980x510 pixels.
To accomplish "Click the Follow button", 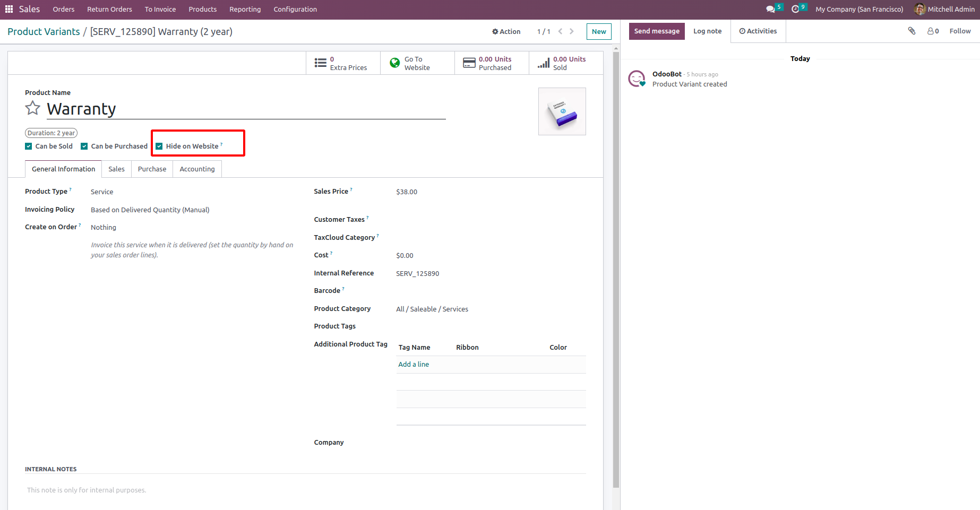I will [960, 31].
